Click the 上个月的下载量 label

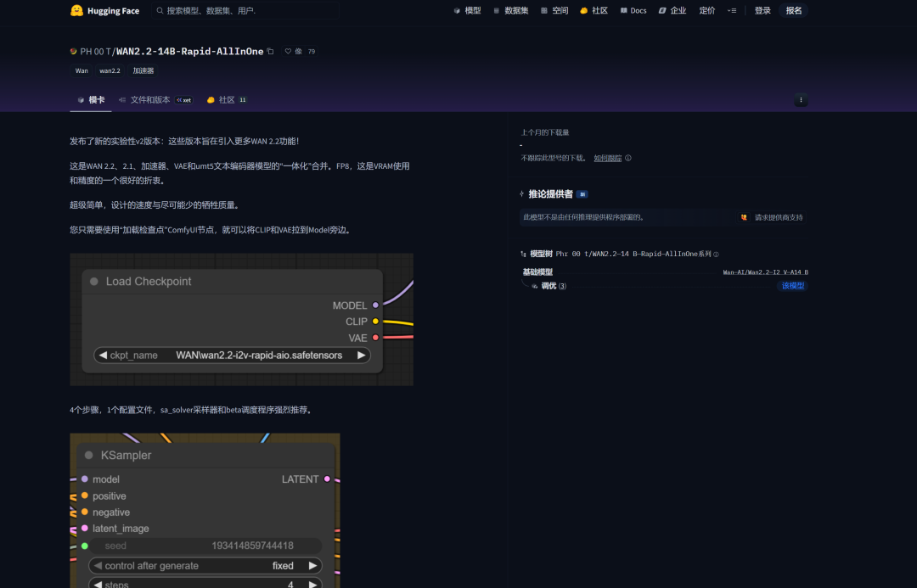[545, 132]
